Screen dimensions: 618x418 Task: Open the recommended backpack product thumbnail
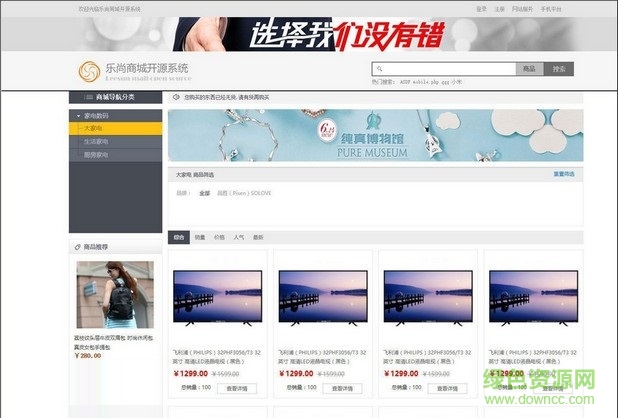(x=115, y=295)
